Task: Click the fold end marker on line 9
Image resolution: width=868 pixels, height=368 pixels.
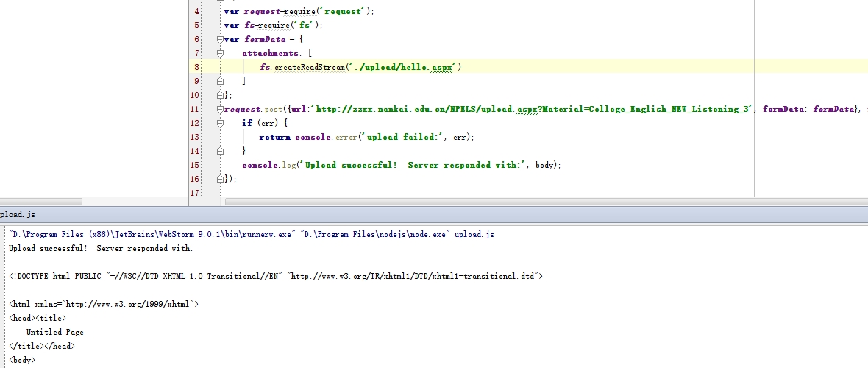Action: [220, 81]
